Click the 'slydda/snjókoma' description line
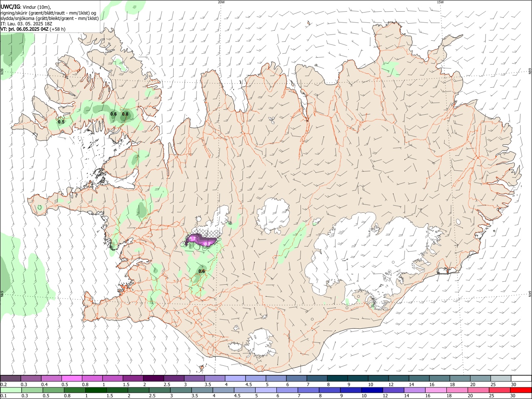Viewport: 532px width, 399px height. click(x=49, y=18)
